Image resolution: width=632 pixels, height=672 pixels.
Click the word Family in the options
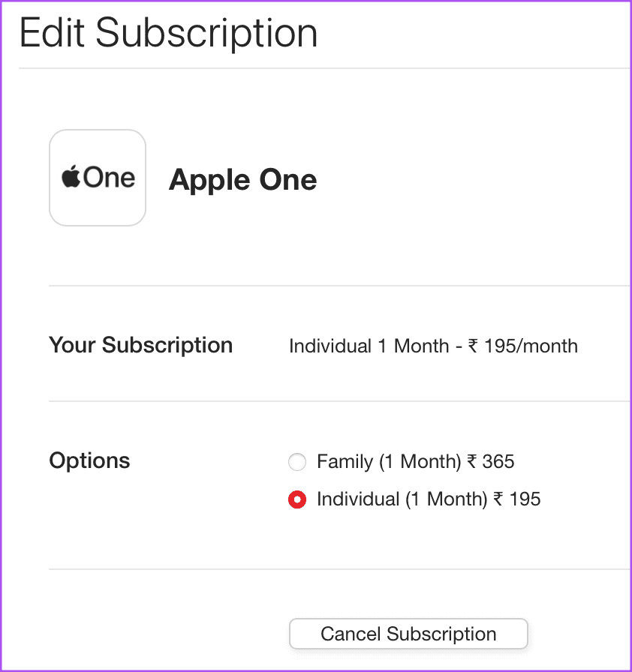pos(345,462)
